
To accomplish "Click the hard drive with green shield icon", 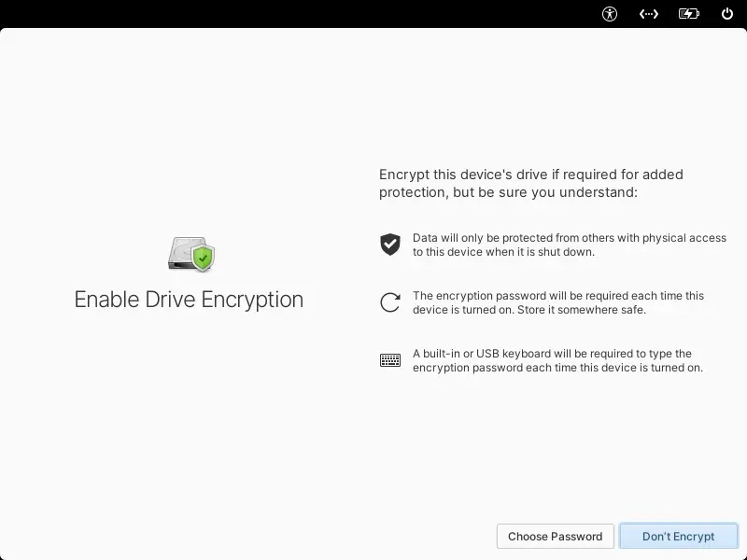I will click(190, 254).
